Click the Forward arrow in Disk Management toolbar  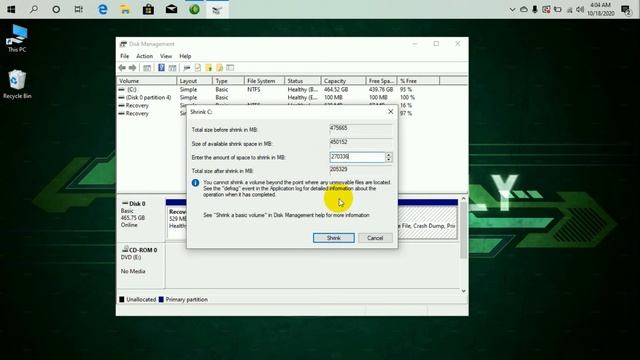click(132, 68)
